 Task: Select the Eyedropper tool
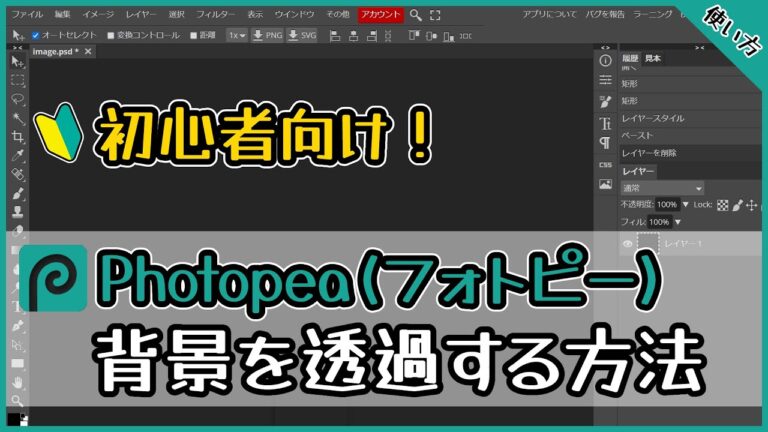click(18, 156)
